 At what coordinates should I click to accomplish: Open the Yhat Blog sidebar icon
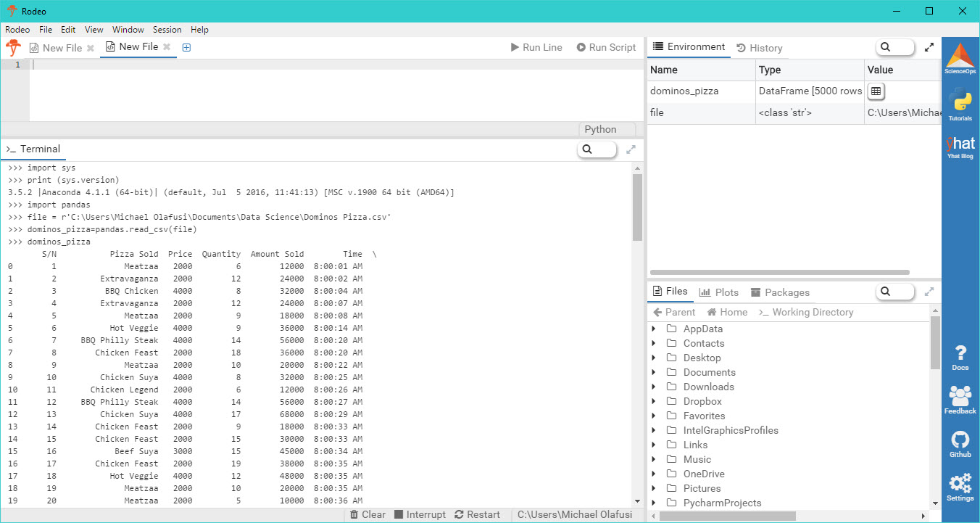pyautogui.click(x=960, y=144)
